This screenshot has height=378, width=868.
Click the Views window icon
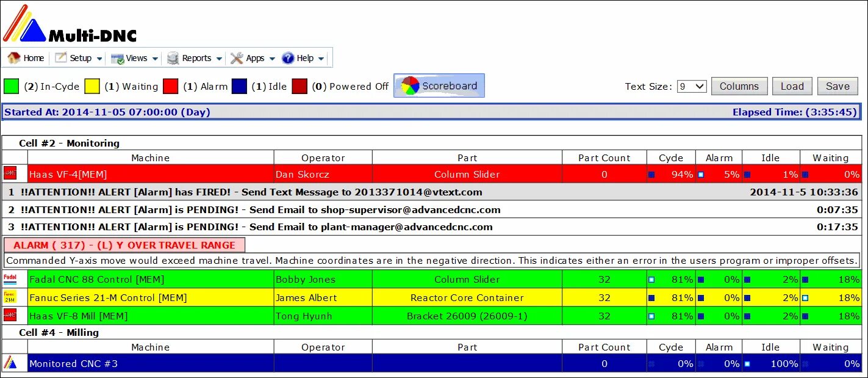tap(117, 59)
